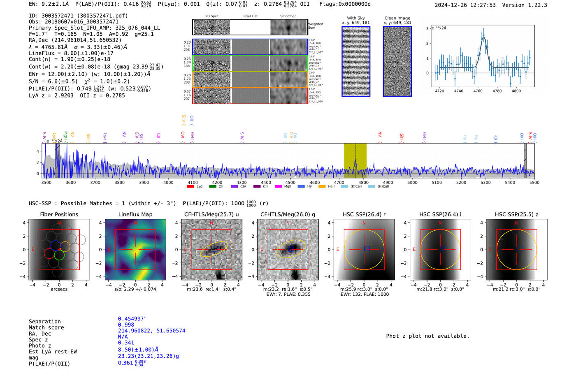
Task: Click the 'LineFlux = 8.60(±1.00)e-17' text
Action: pyautogui.click(x=71, y=53)
